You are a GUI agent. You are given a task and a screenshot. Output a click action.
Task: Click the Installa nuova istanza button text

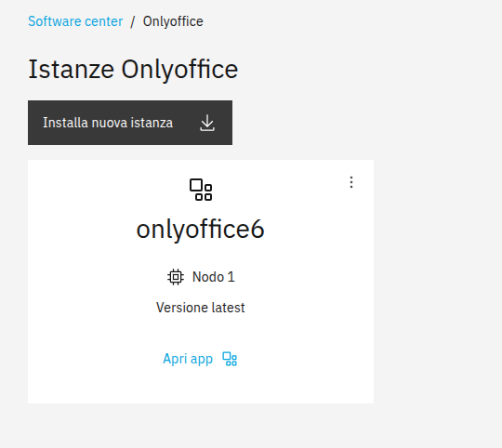pos(108,123)
